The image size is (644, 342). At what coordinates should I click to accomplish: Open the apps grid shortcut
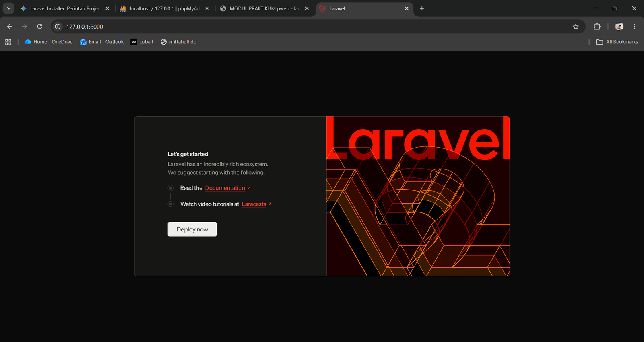(8, 42)
